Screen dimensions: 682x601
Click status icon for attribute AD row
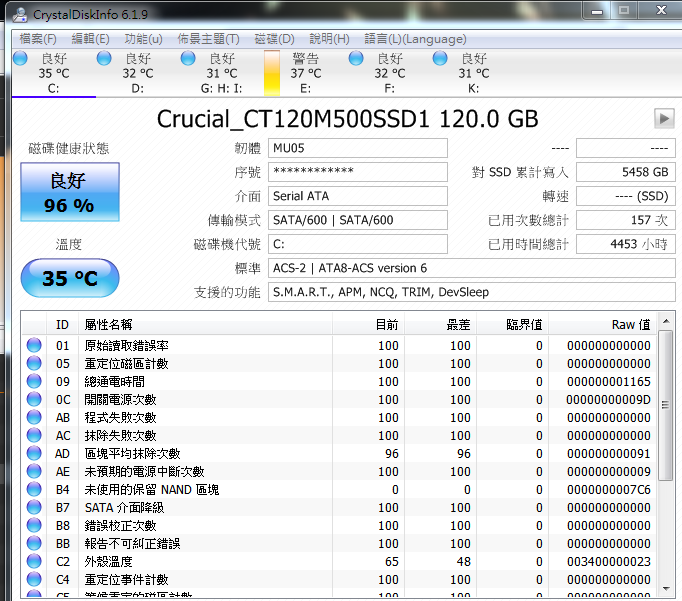(x=34, y=453)
